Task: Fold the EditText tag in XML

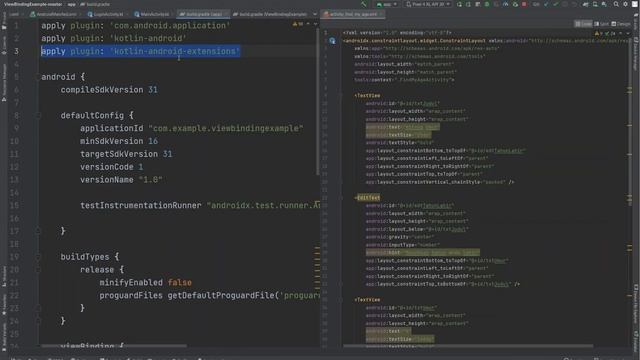Action: [x=340, y=198]
